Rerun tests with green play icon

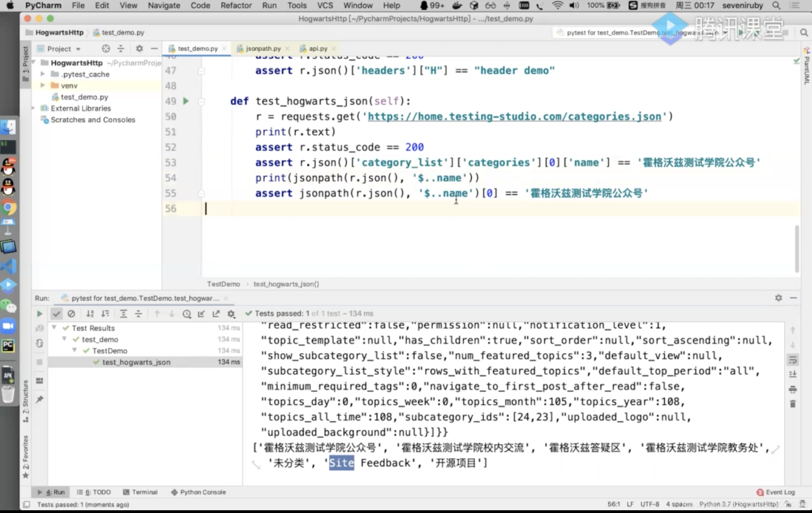pyautogui.click(x=40, y=313)
